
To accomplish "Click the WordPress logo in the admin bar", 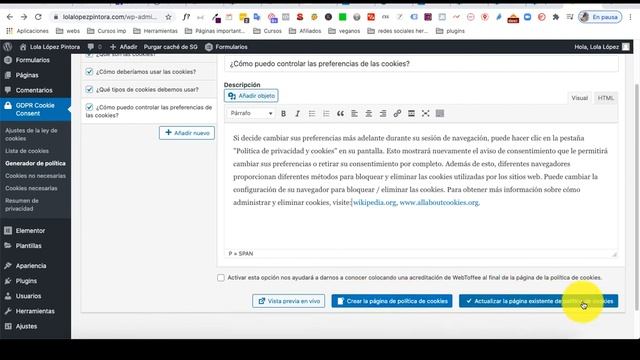I will pyautogui.click(x=7, y=47).
